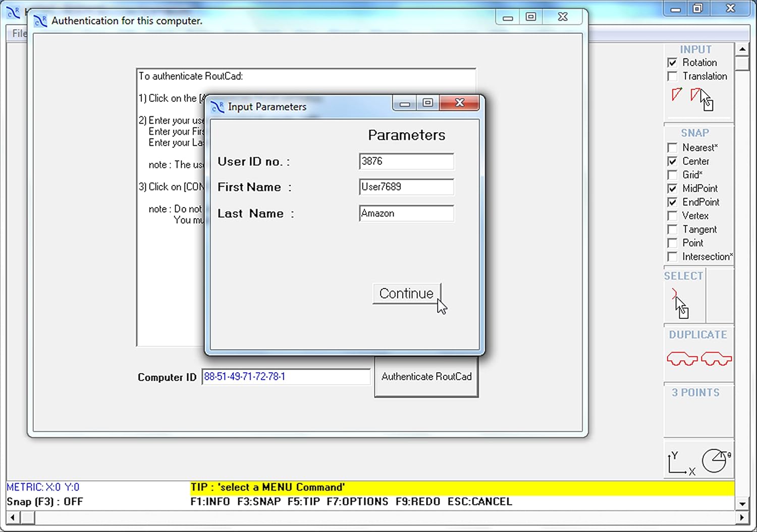Click the yellow TIP message bar
Screen dimensions: 757x532
(462, 488)
